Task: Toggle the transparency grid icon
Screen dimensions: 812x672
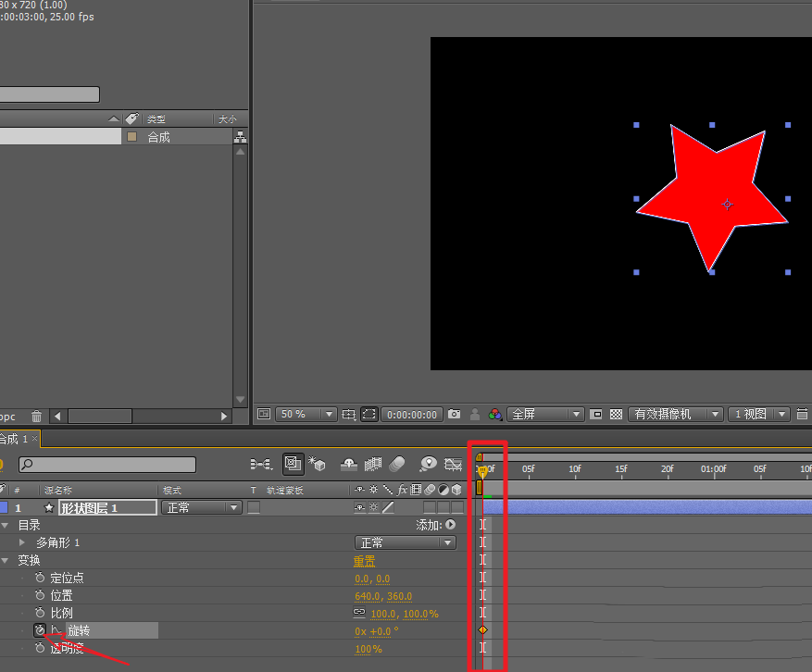Action: 616,414
